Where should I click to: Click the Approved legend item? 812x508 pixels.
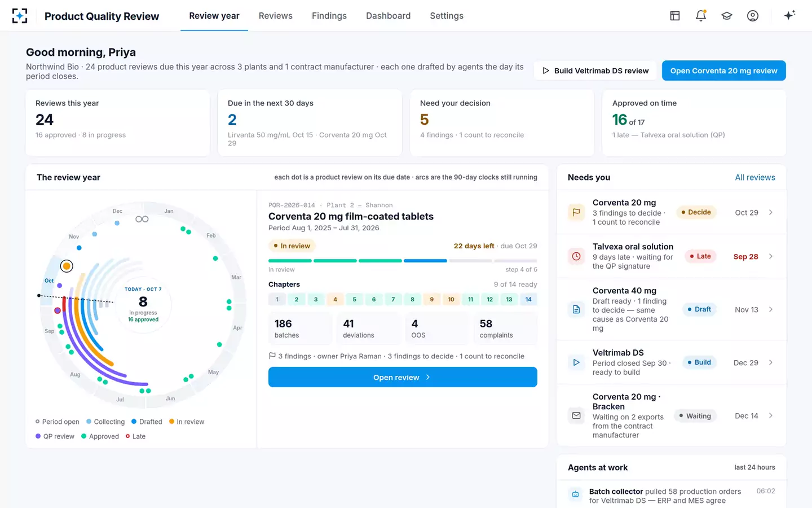pos(100,436)
